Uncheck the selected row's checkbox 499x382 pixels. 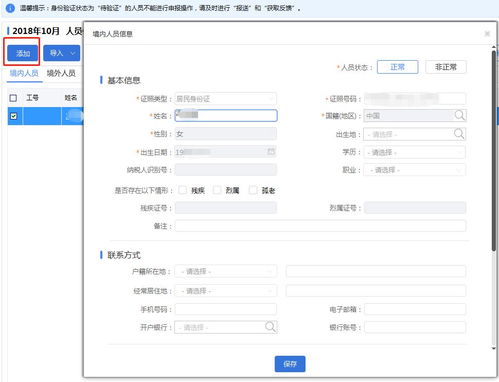click(x=13, y=116)
